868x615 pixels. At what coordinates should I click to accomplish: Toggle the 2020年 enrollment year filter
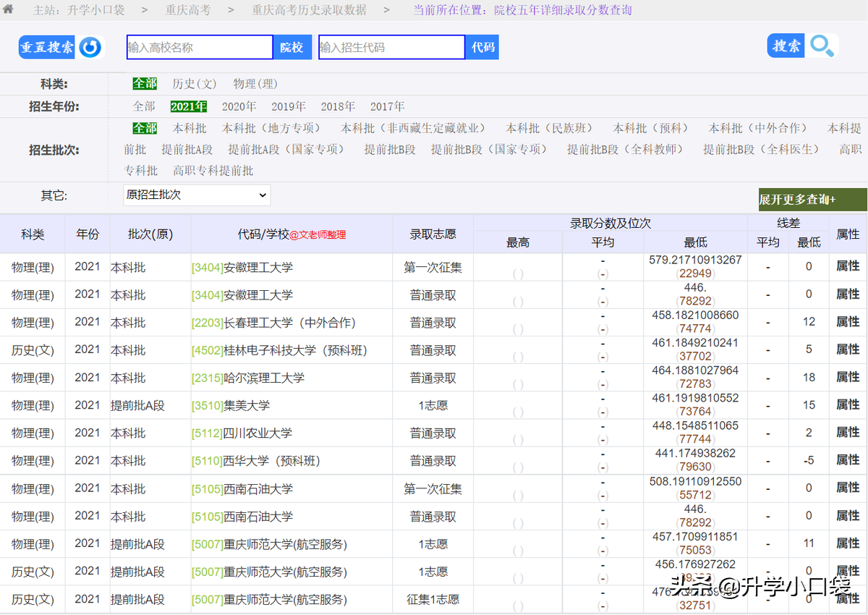(x=239, y=106)
